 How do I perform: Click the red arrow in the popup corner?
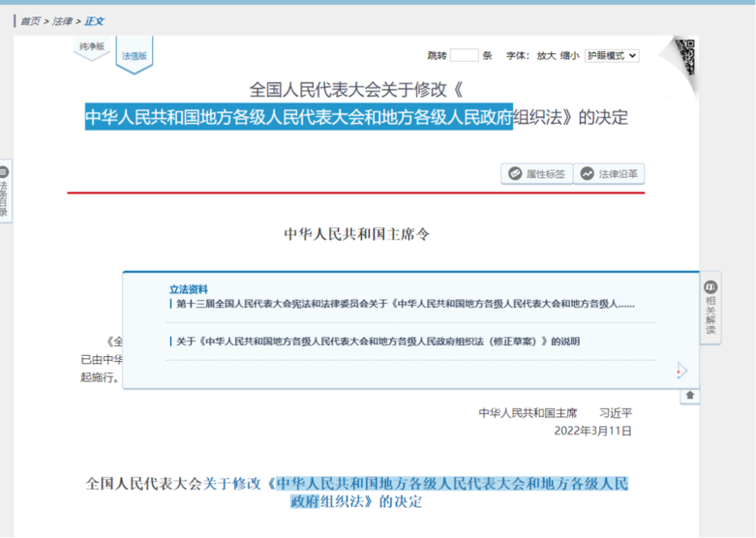tap(680, 371)
